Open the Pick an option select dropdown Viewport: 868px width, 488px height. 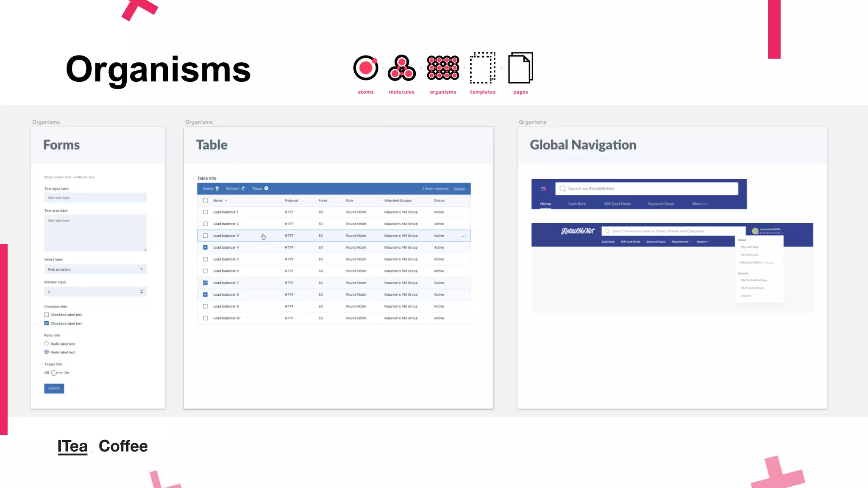tap(95, 269)
